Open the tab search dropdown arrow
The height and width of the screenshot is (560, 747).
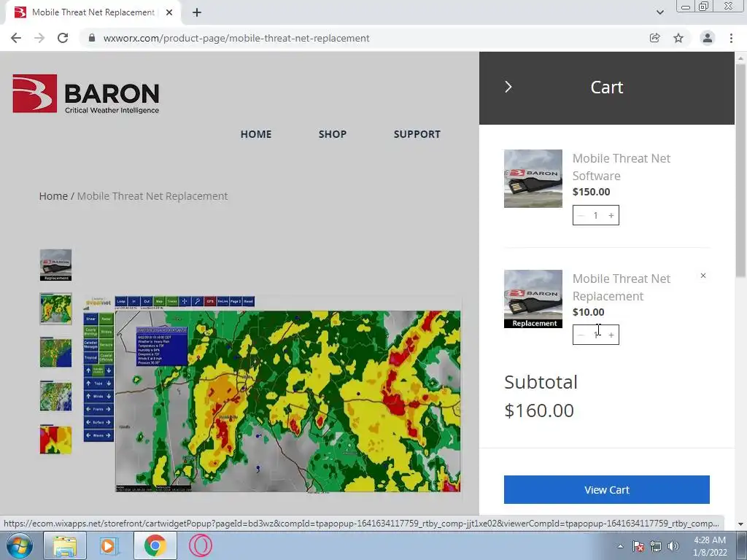[659, 12]
